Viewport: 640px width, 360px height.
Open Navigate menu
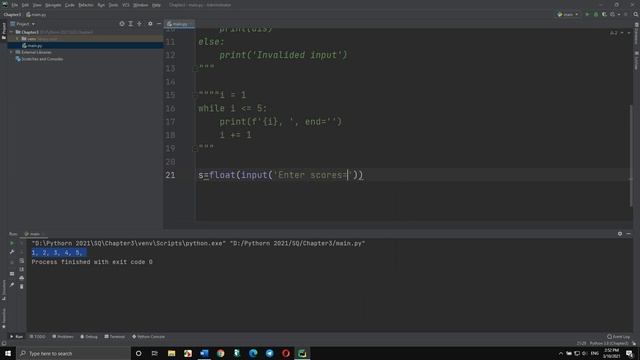(53, 5)
